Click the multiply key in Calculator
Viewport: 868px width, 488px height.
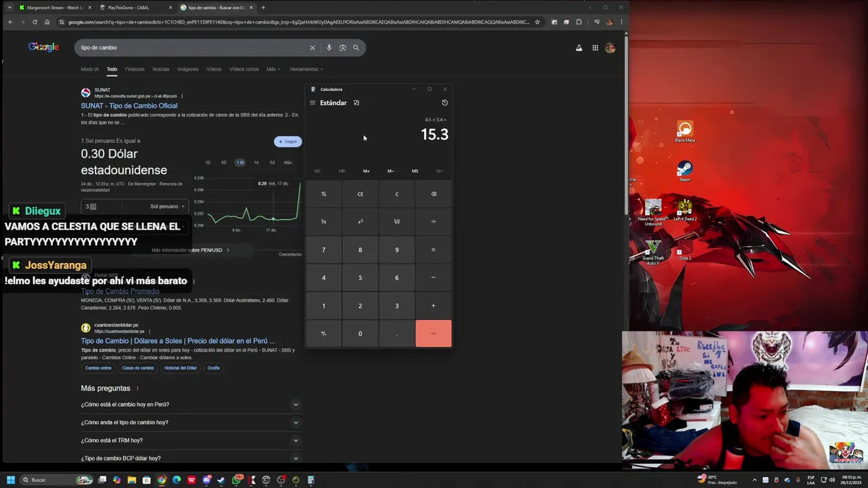pos(433,249)
